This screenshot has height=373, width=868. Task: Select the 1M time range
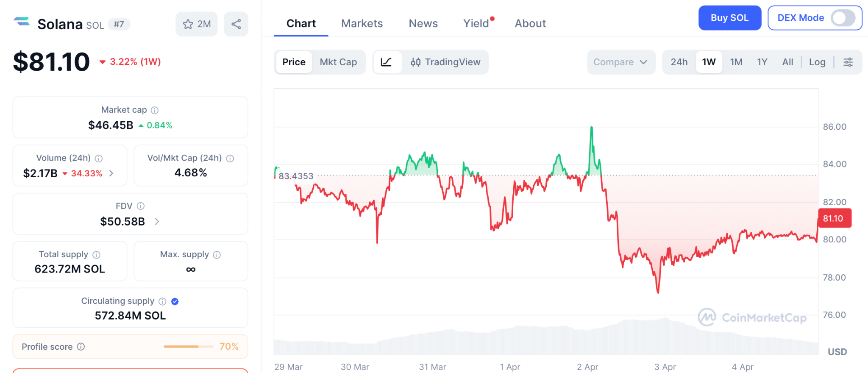click(736, 62)
